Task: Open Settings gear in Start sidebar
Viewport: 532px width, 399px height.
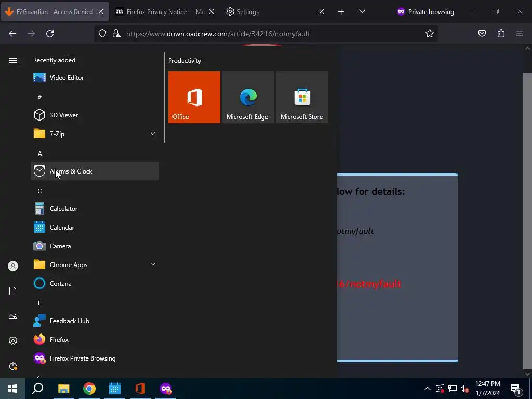Action: coord(13,341)
